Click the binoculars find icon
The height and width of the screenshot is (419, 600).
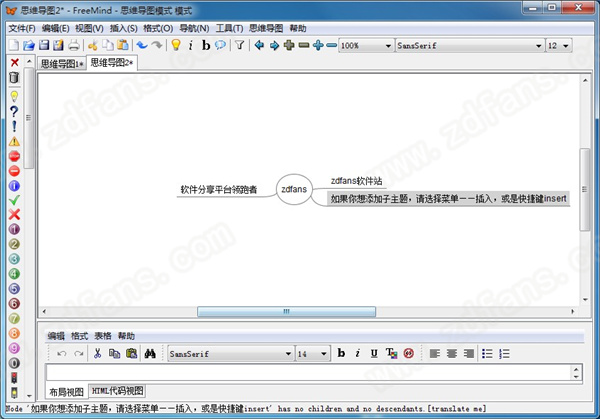pyautogui.click(x=150, y=354)
